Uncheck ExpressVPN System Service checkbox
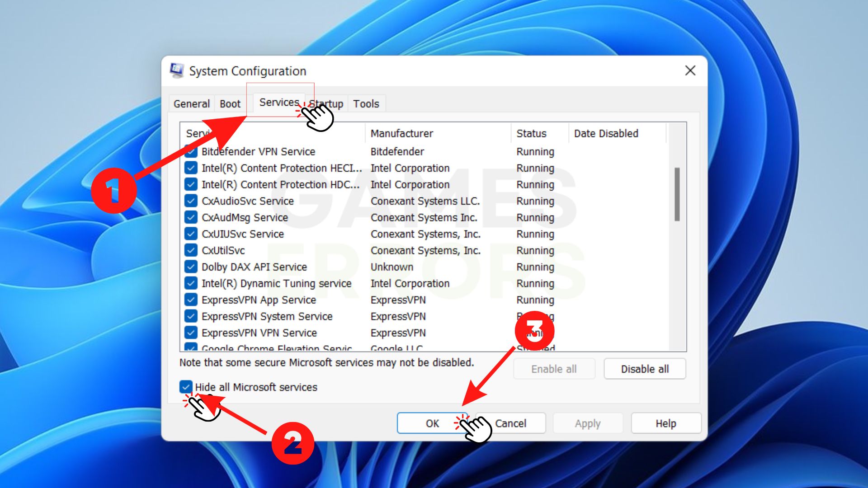The width and height of the screenshot is (868, 488). coord(191,316)
